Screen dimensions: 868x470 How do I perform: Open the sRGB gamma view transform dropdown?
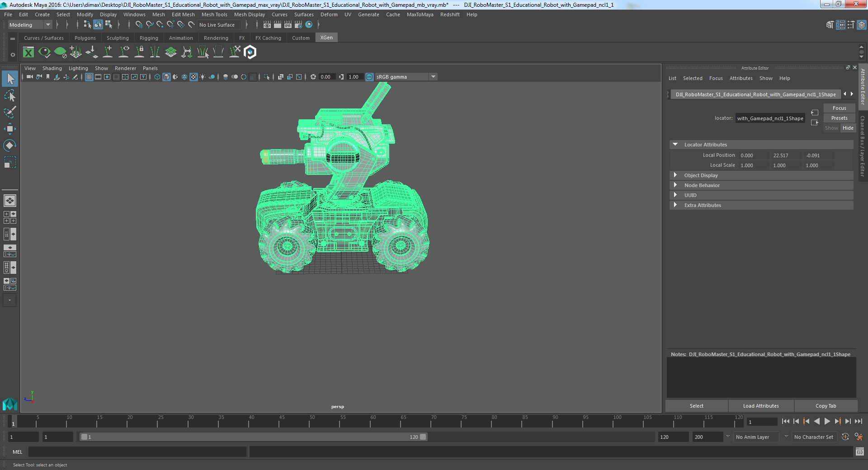click(x=406, y=77)
